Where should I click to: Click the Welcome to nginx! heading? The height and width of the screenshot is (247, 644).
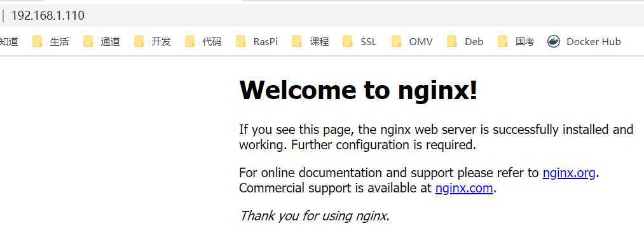click(359, 90)
